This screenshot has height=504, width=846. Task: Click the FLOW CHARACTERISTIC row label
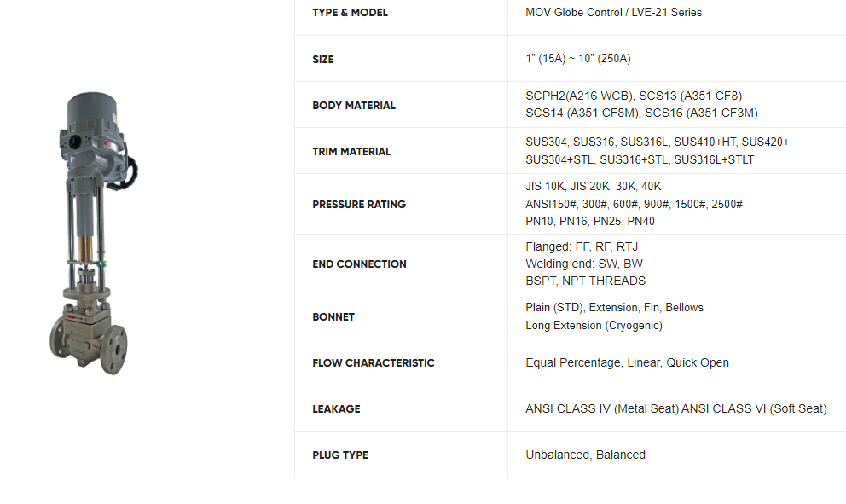pyautogui.click(x=374, y=363)
